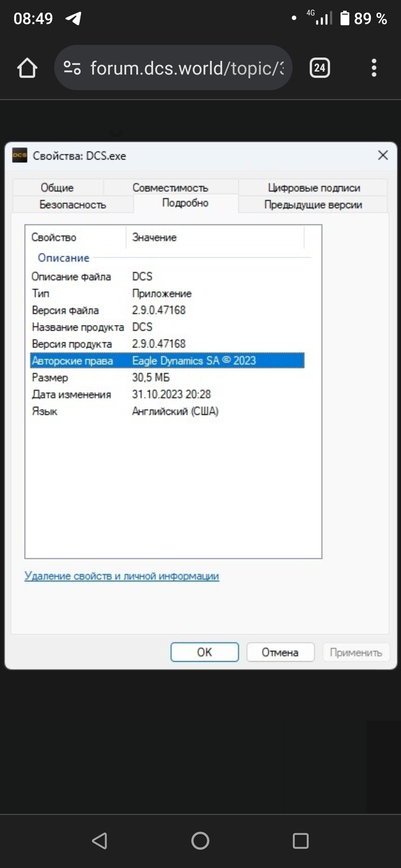This screenshot has height=868, width=401.
Task: Click the Отмена button
Action: [280, 652]
